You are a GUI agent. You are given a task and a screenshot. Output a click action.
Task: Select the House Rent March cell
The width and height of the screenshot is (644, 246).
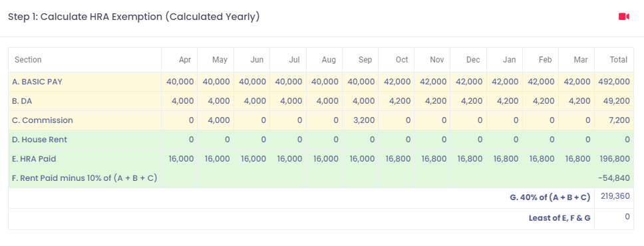[577, 140]
